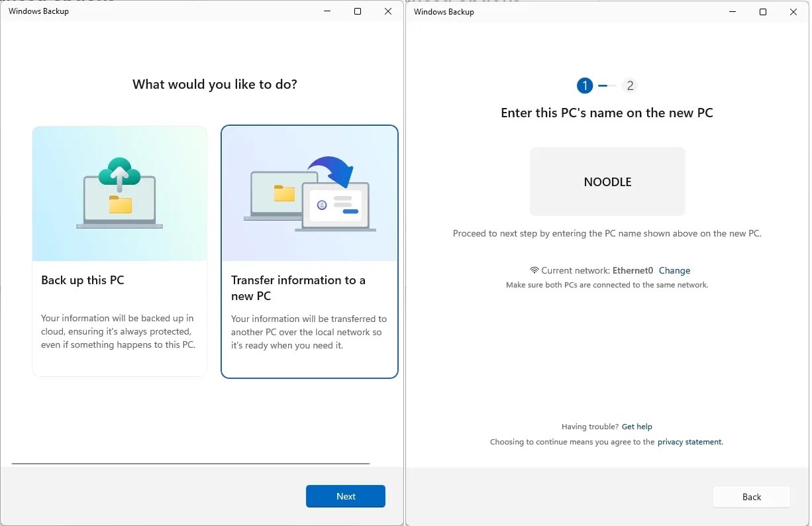This screenshot has height=526, width=812.
Task: Select the Transfer information to a new PC option
Action: [309, 252]
